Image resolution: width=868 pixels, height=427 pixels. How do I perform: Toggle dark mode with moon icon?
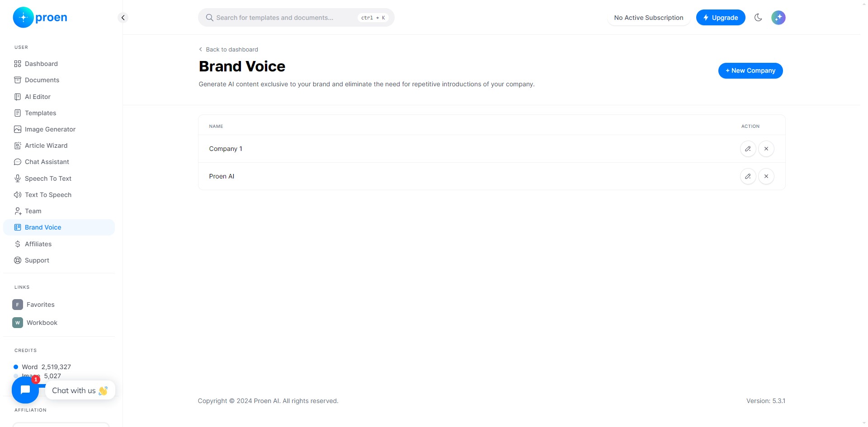click(759, 18)
